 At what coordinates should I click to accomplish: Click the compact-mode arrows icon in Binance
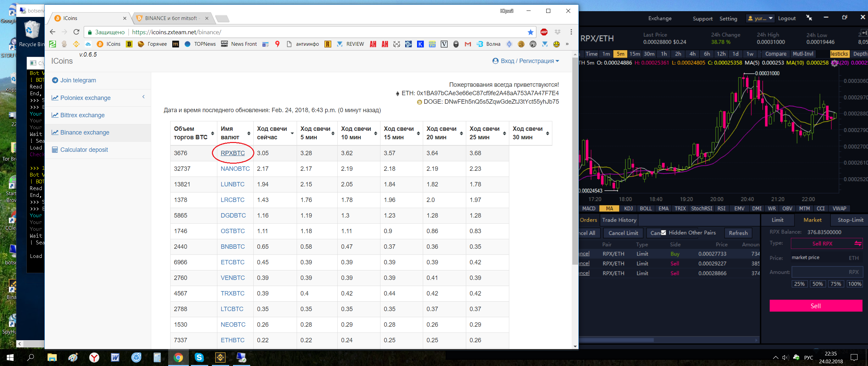pos(809,18)
